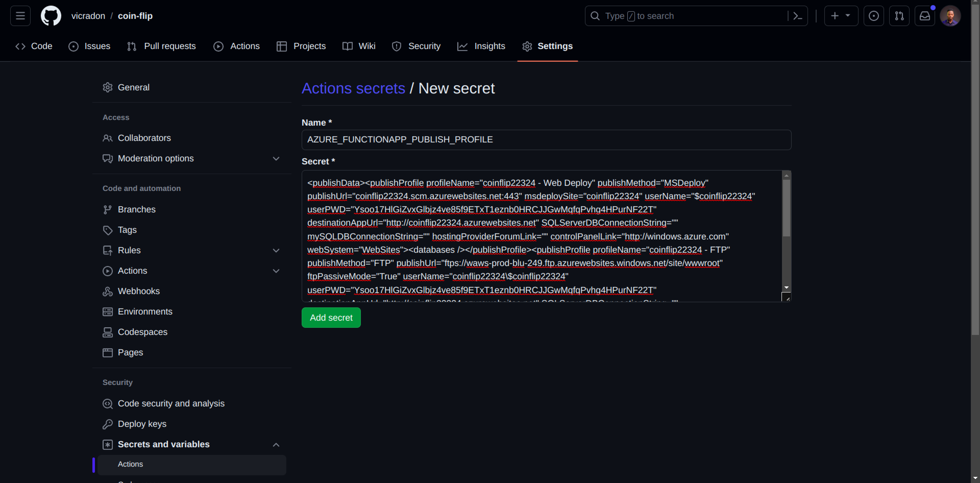Screen dimensions: 980x483
Task: Open the command palette icon
Action: click(x=798, y=16)
